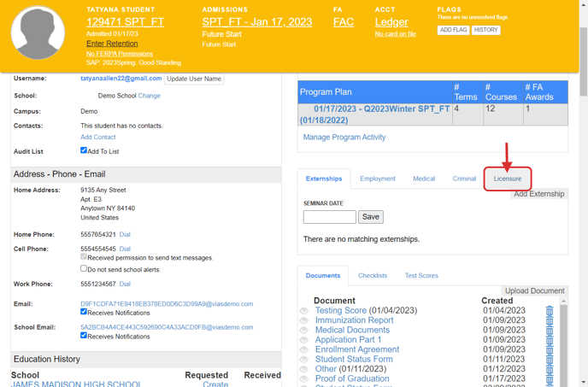Viewport: 588px width, 387px height.
Task: Switch to the Checklists tab
Action: (373, 276)
